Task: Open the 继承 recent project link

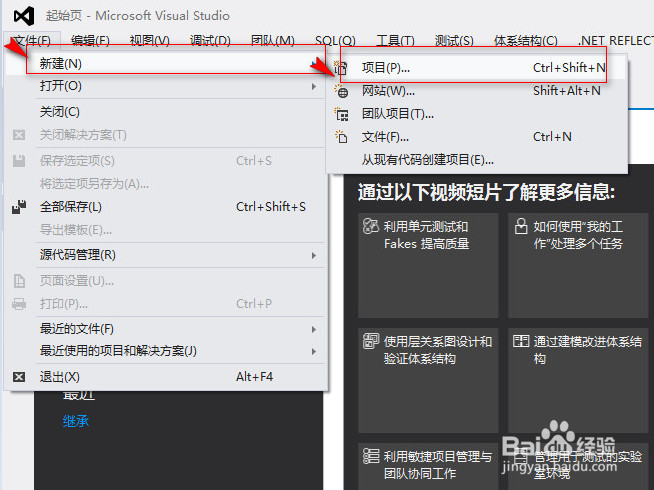Action: (76, 421)
